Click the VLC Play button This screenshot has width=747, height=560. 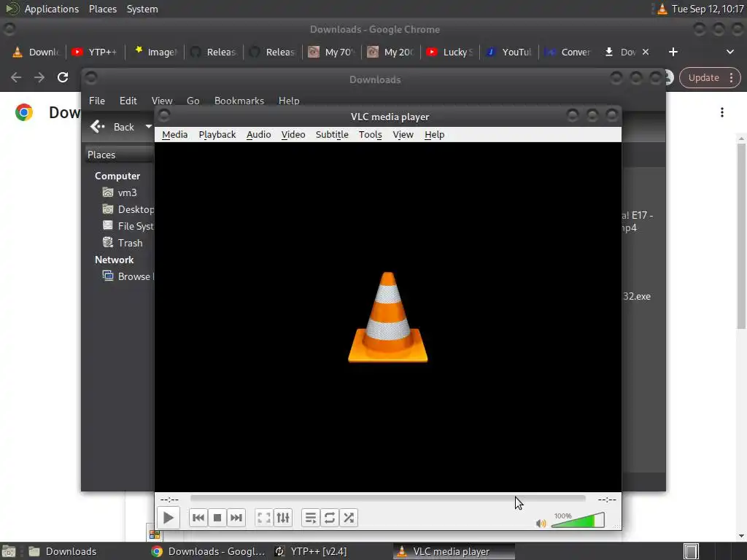coord(169,518)
